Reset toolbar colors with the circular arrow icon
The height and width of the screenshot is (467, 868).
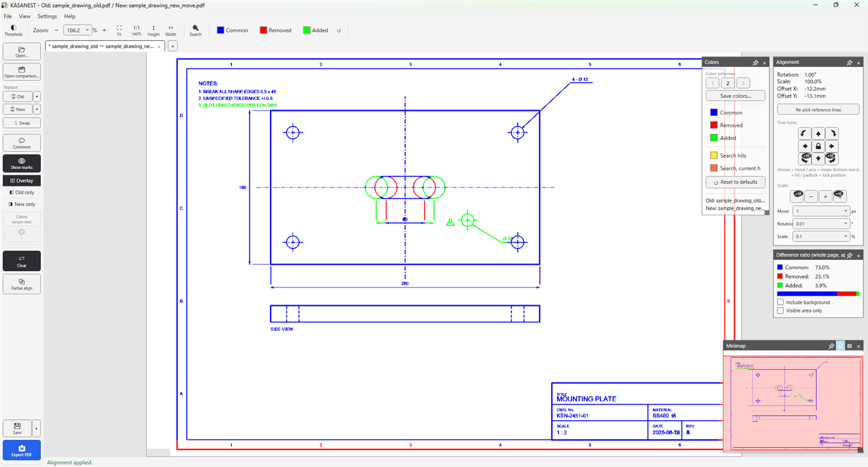click(339, 30)
